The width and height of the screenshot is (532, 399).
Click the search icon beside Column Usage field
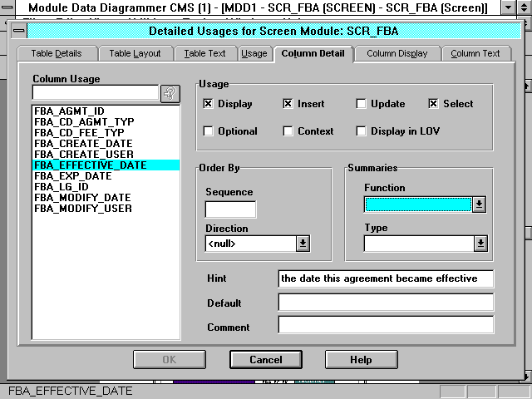coord(170,93)
